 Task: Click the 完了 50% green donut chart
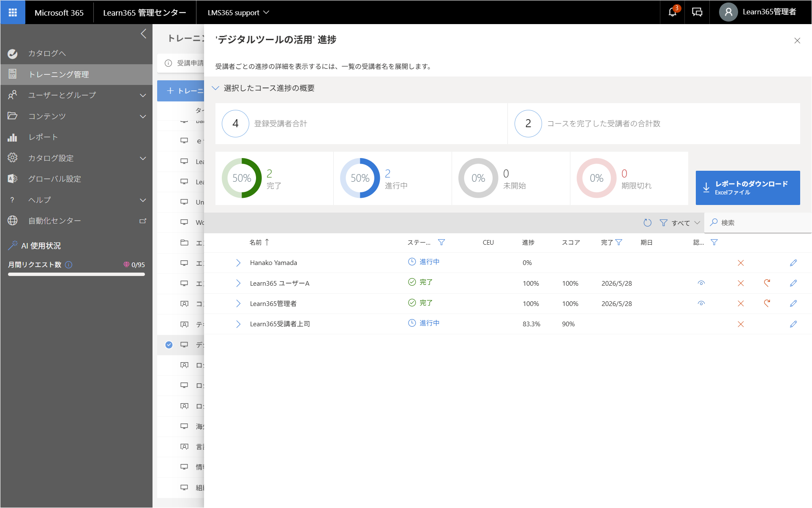[x=242, y=178]
